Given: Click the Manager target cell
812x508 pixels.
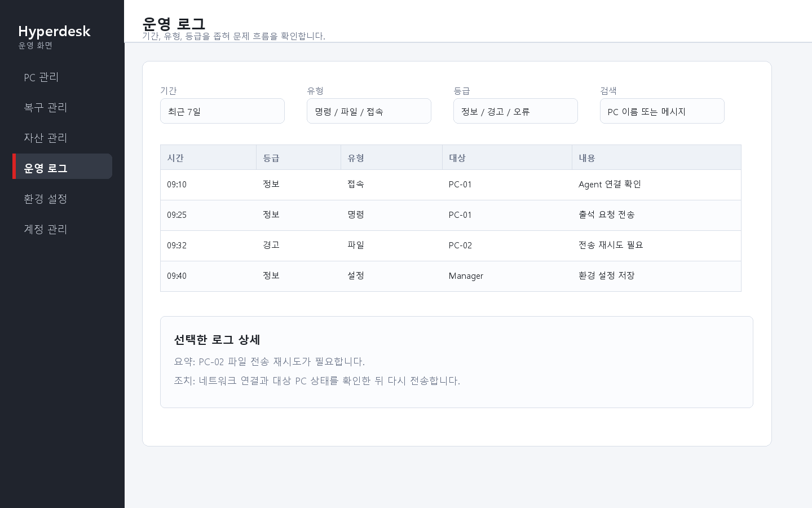Looking at the screenshot, I should (507, 276).
